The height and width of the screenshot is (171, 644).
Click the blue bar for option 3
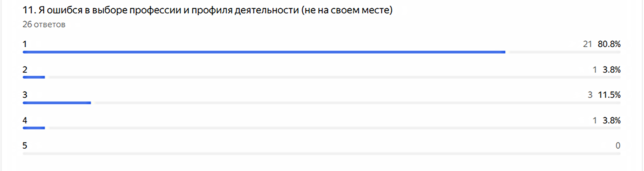57,103
